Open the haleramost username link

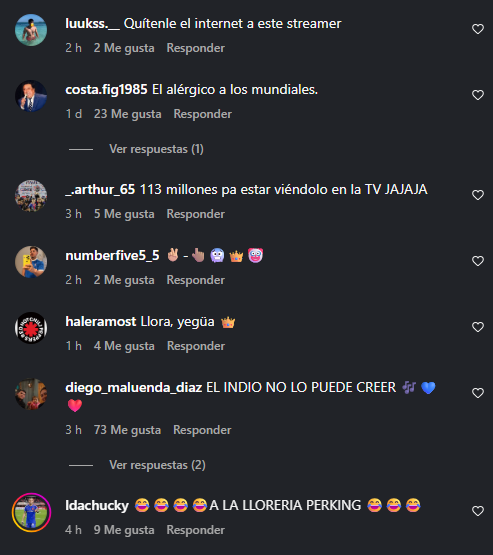coord(101,322)
